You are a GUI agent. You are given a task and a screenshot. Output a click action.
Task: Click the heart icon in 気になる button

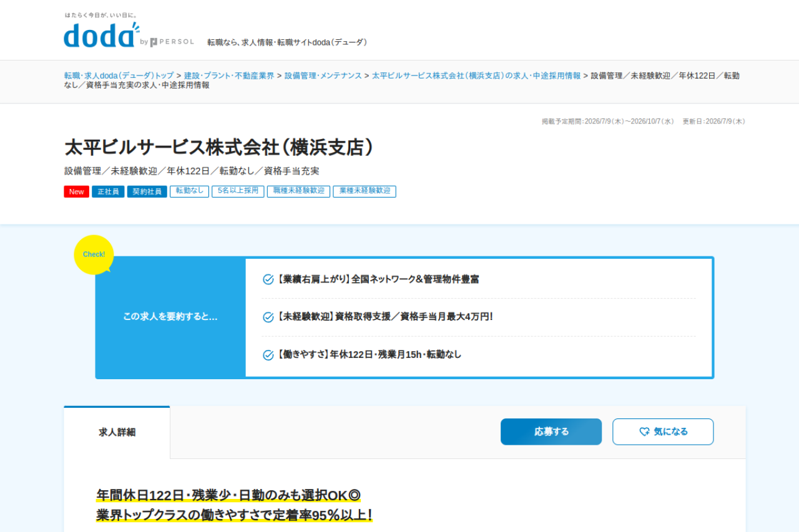coord(644,432)
